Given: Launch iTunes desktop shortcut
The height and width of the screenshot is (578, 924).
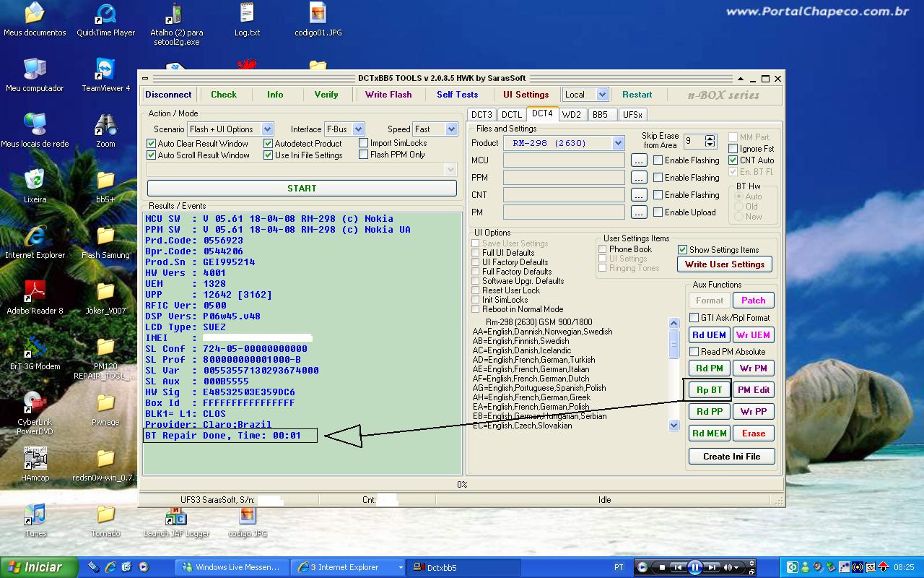Looking at the screenshot, I should [35, 520].
